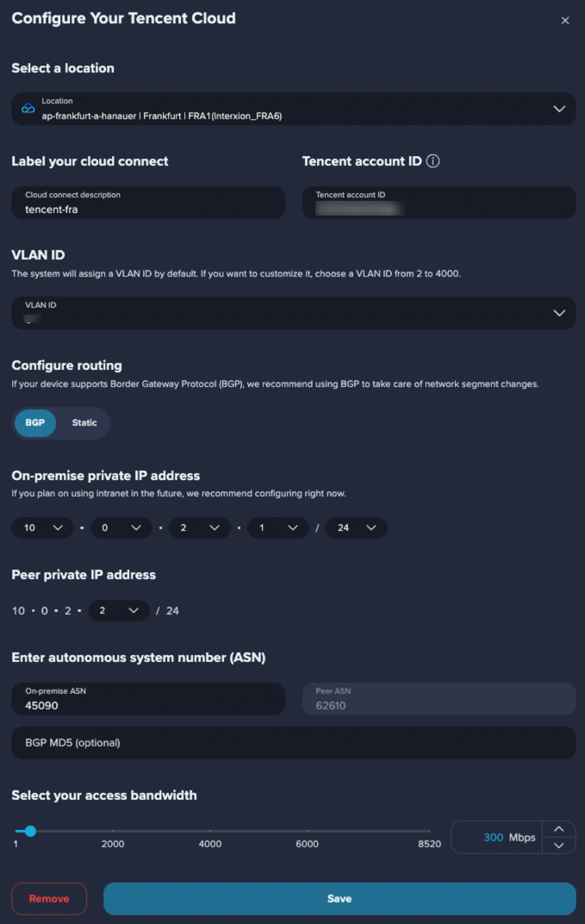This screenshot has height=924, width=585.
Task: Click the Tencent account ID info icon
Action: click(x=433, y=161)
